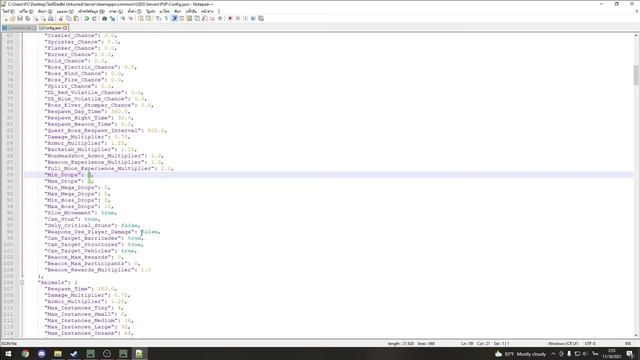Toggle word wrap toolbar icon
This screenshot has height=360, width=640.
(x=158, y=18)
